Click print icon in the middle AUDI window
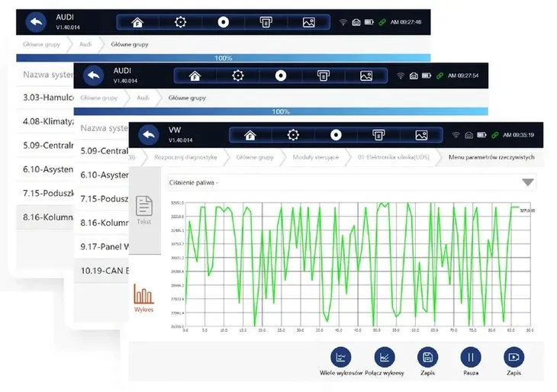The width and height of the screenshot is (557, 392). 324,76
